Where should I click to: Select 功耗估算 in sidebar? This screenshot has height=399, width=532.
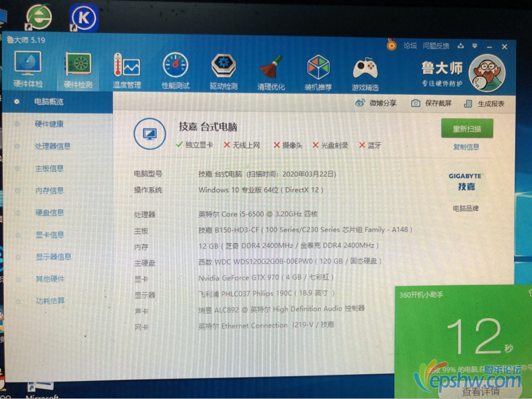(x=50, y=301)
